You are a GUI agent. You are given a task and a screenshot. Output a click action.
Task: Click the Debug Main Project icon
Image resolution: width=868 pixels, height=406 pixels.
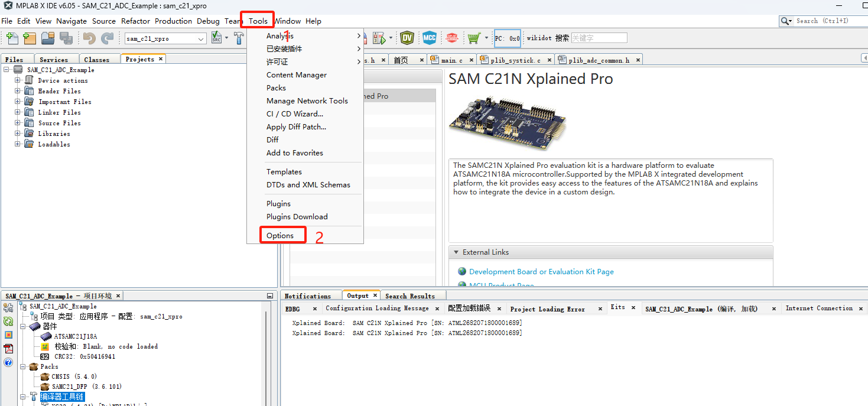click(378, 38)
